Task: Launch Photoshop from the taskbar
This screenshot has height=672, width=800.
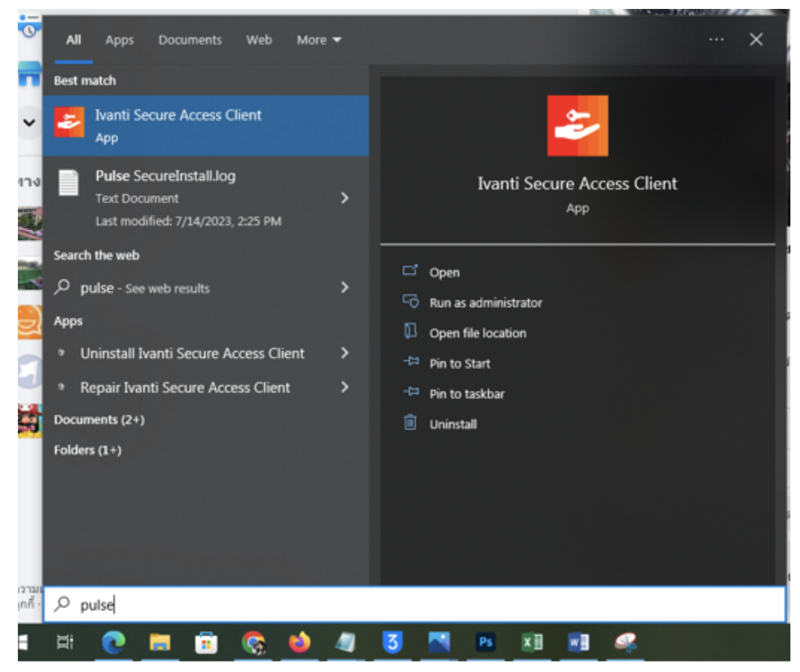Action: (x=485, y=642)
